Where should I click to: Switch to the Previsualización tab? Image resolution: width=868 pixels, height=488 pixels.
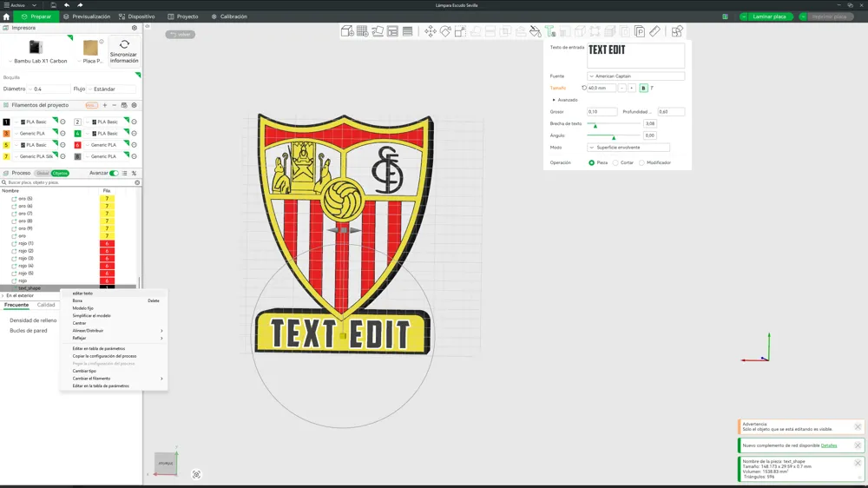87,16
